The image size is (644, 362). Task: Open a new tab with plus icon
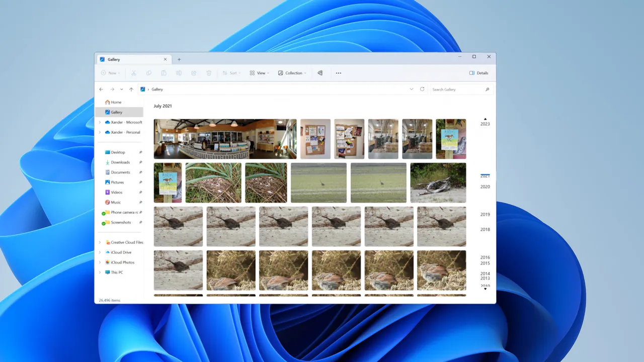(179, 59)
